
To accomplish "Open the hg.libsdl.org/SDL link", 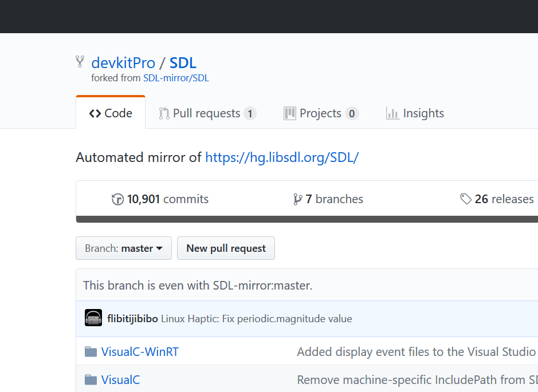I will [282, 157].
